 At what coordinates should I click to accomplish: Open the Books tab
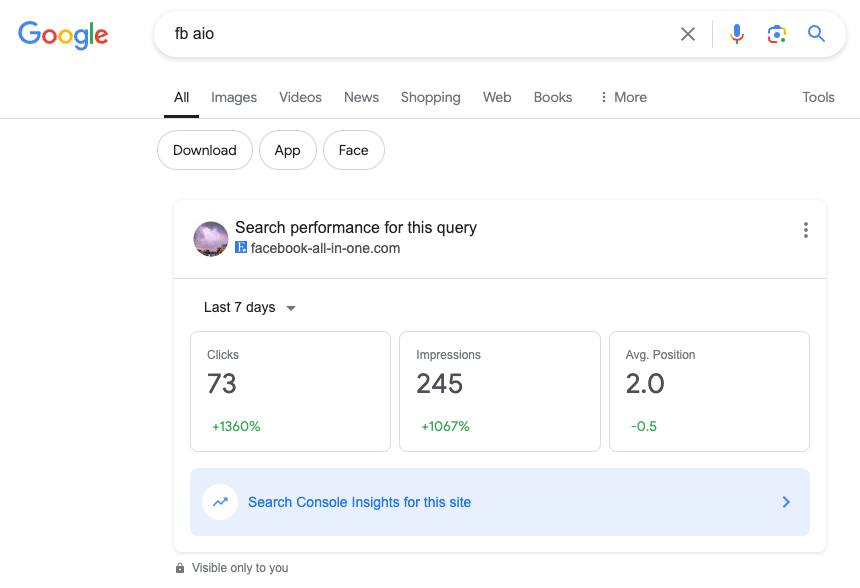pos(553,97)
